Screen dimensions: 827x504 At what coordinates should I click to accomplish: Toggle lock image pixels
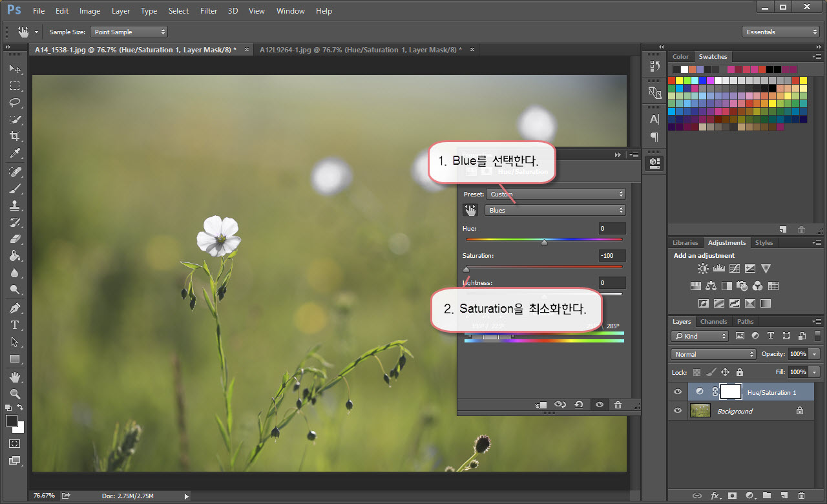[x=711, y=372]
